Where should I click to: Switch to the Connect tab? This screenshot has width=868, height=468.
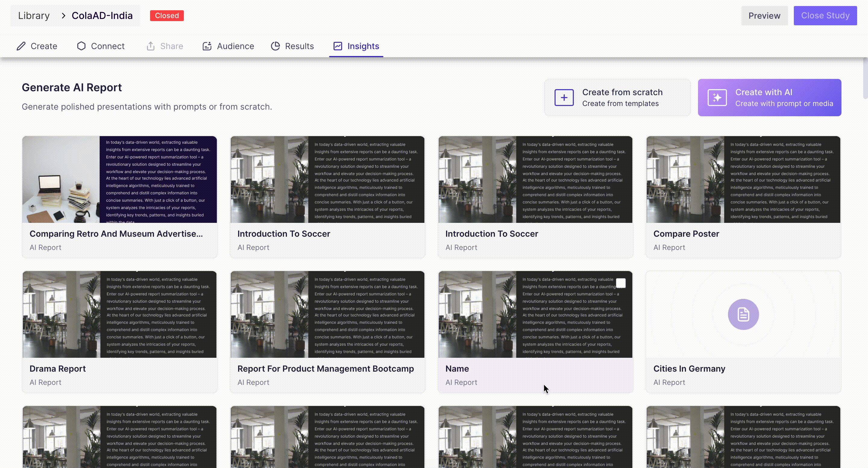(x=101, y=46)
